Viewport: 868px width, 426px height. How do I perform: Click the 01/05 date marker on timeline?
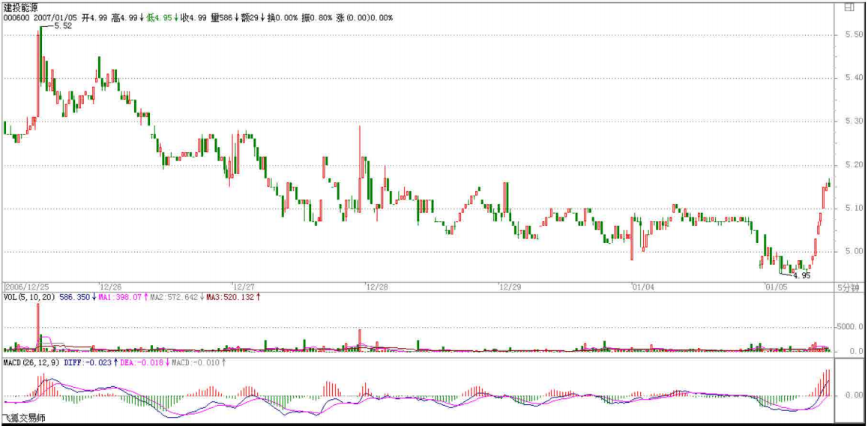pos(776,286)
